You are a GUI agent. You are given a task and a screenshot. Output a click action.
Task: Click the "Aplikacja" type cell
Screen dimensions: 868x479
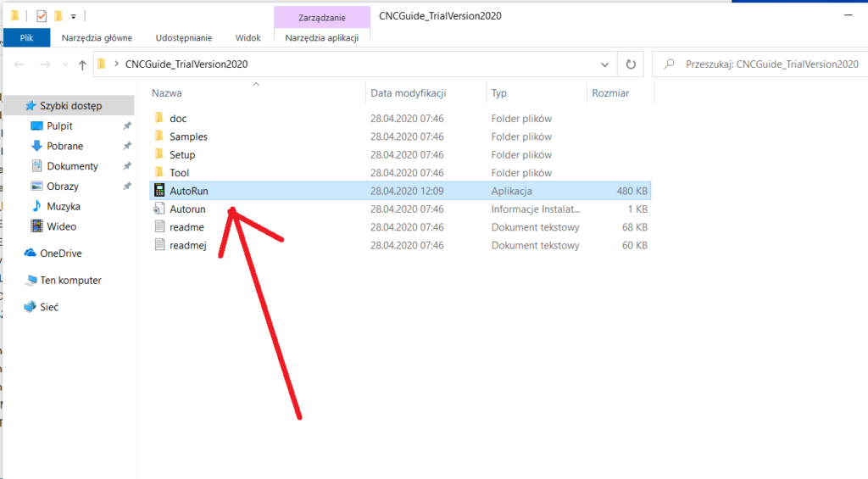point(511,191)
